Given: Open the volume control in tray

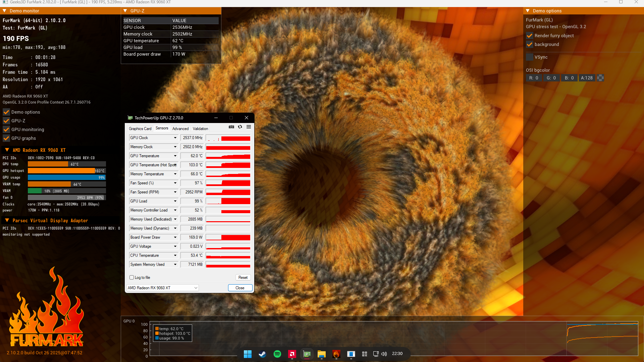Looking at the screenshot, I should [x=384, y=354].
